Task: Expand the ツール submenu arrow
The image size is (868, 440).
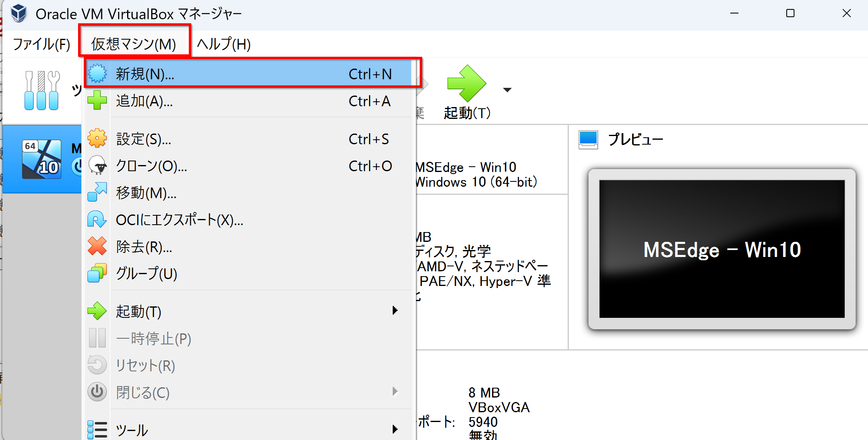Action: click(x=395, y=429)
